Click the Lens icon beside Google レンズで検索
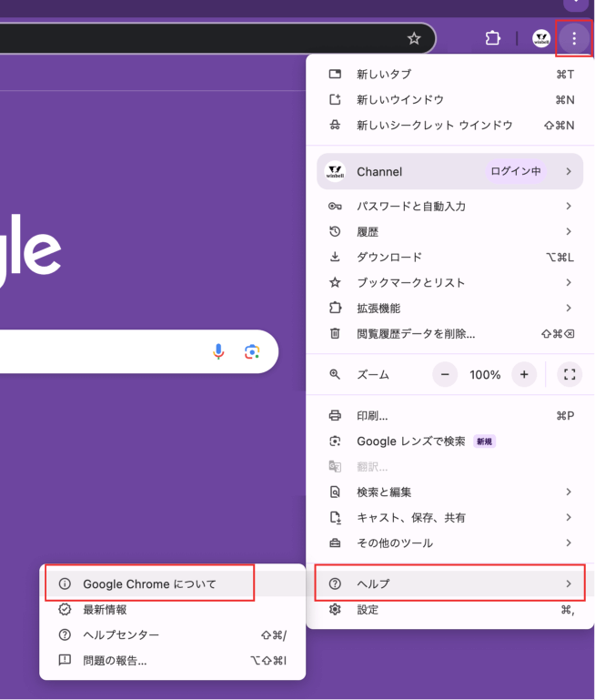The width and height of the screenshot is (595, 700). (x=335, y=441)
